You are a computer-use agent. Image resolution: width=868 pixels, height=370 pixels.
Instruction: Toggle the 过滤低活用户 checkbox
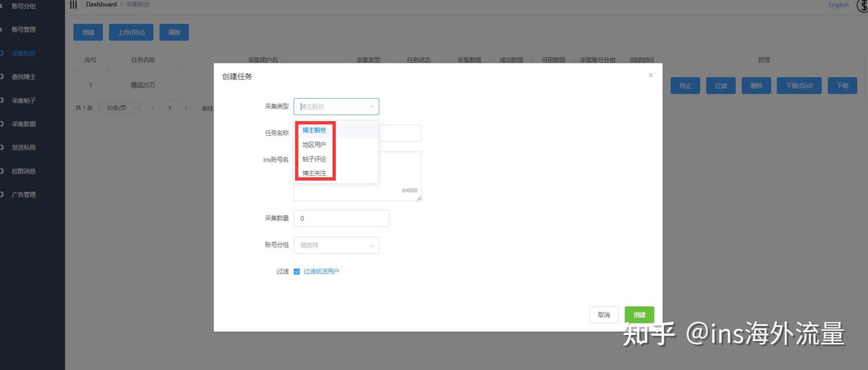tap(297, 272)
